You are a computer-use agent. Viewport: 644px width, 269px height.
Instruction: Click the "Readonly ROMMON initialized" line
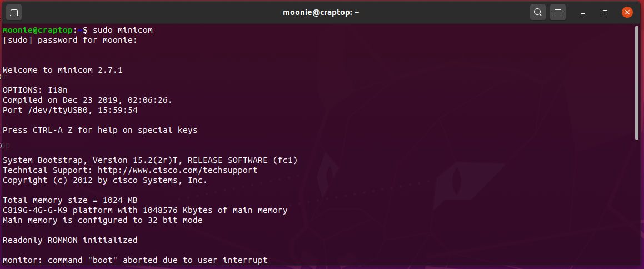tap(70, 240)
